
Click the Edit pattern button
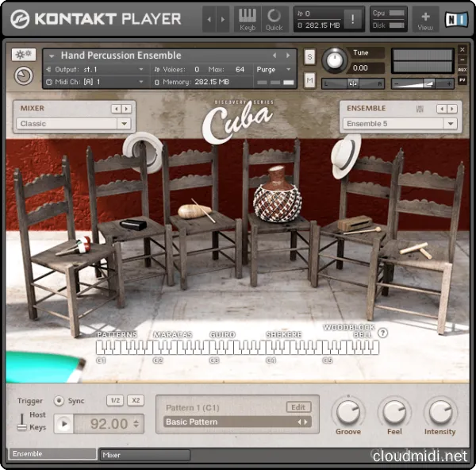[x=298, y=407]
